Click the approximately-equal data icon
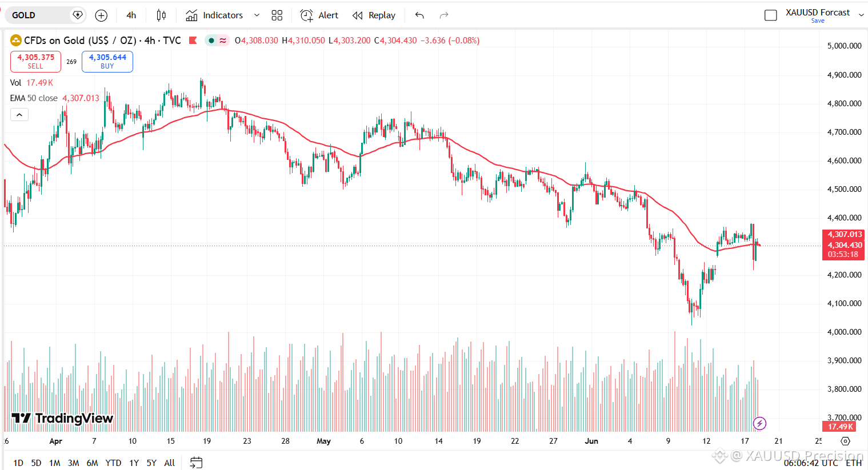This screenshot has width=868, height=470. point(223,41)
